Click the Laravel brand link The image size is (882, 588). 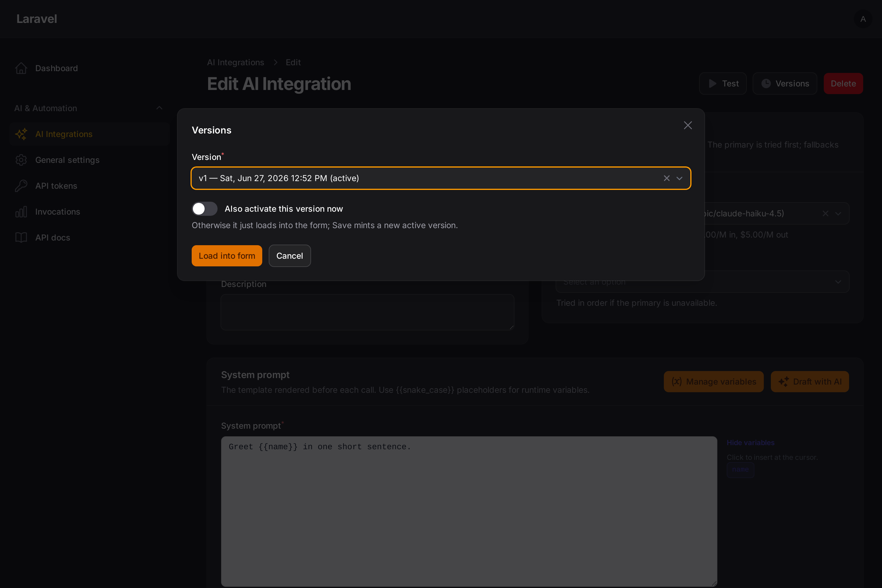(37, 19)
